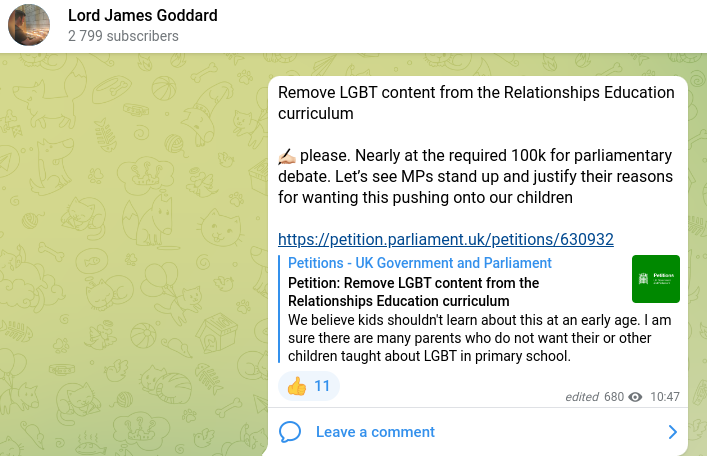The height and width of the screenshot is (456, 707).
Task: Click the message headline about Relationships Education
Action: click(476, 103)
